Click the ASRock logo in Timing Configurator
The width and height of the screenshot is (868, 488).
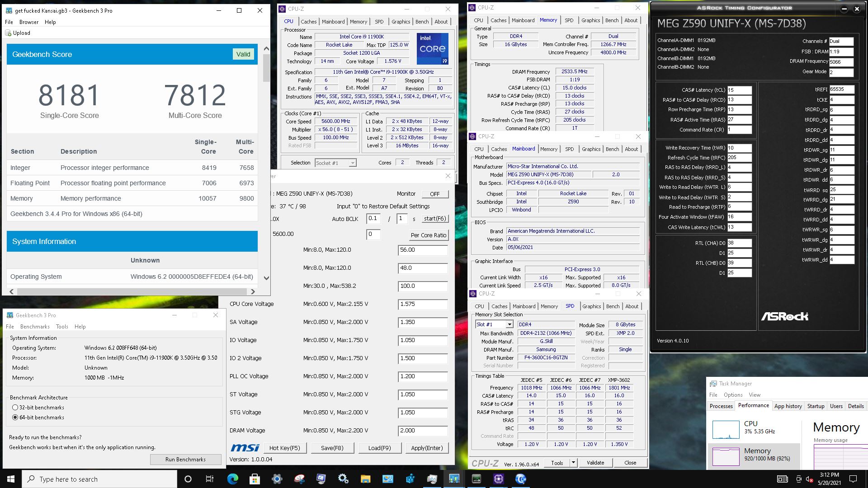(785, 316)
